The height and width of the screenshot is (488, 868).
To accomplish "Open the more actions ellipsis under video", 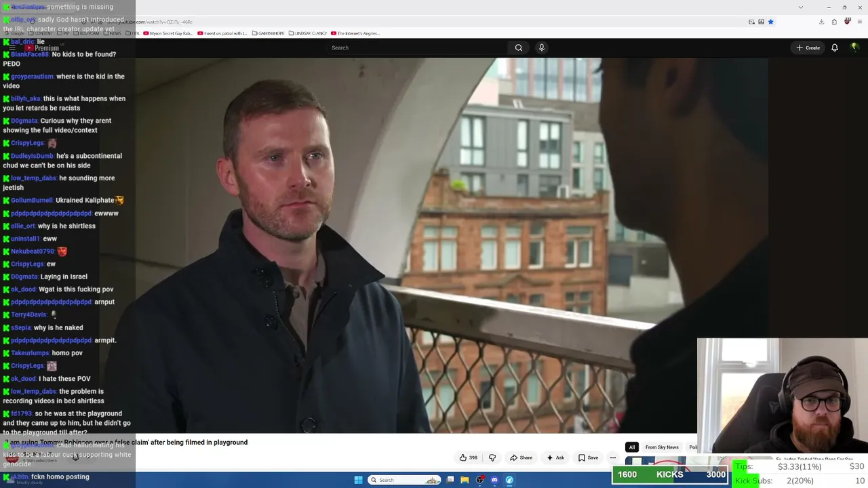I will pyautogui.click(x=613, y=457).
